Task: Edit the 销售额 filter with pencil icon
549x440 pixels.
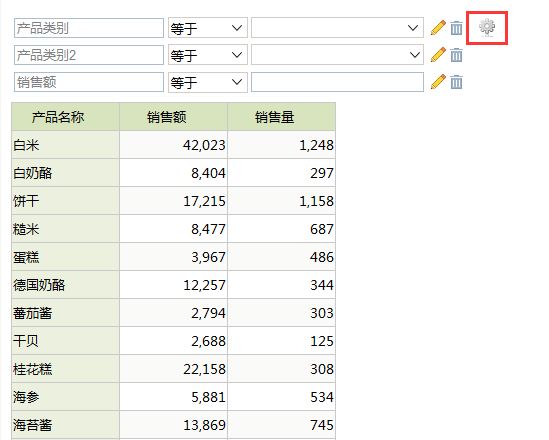Action: 438,82
